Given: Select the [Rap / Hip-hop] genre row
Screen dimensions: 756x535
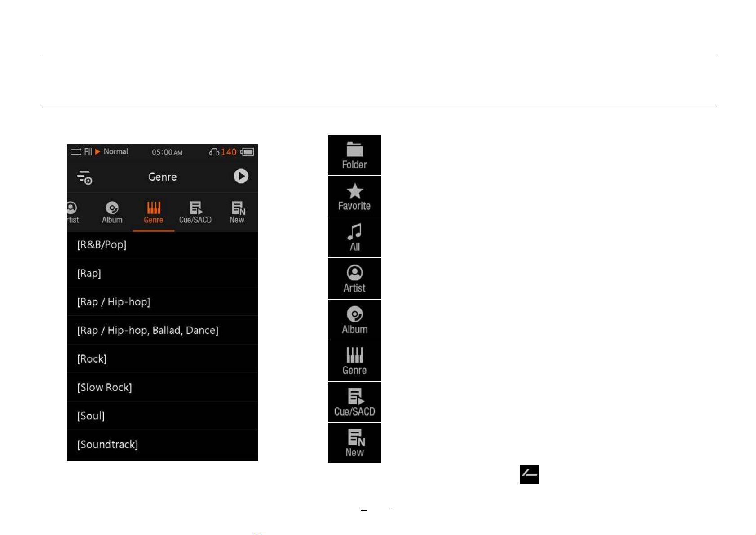Looking at the screenshot, I should tap(163, 302).
